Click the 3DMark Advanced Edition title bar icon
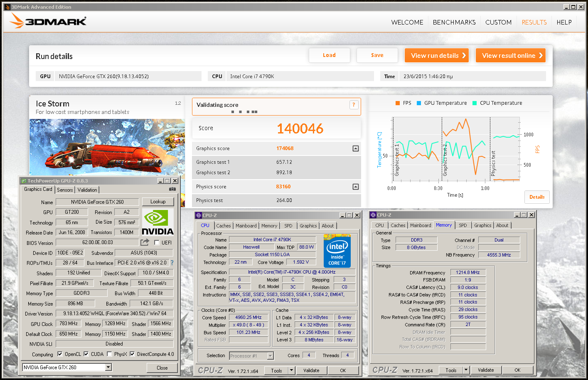This screenshot has width=588, height=380. click(x=7, y=7)
